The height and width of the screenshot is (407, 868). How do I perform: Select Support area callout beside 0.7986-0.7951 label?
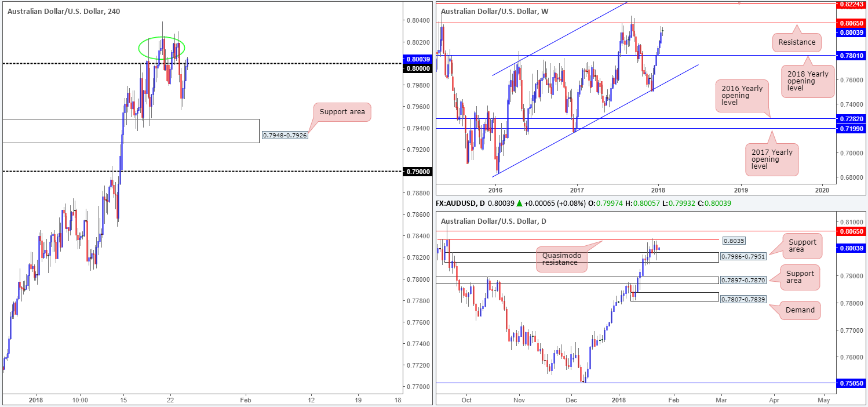[802, 246]
